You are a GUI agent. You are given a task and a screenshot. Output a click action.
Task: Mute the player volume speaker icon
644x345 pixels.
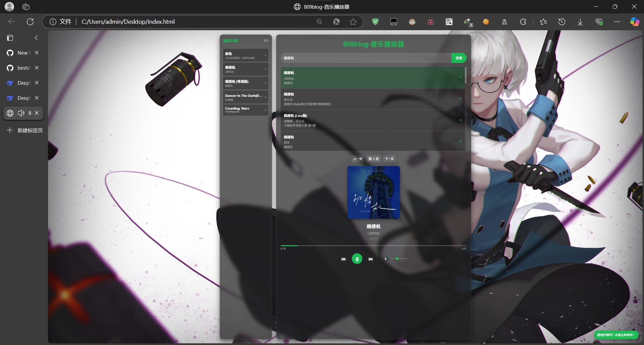[x=386, y=259]
